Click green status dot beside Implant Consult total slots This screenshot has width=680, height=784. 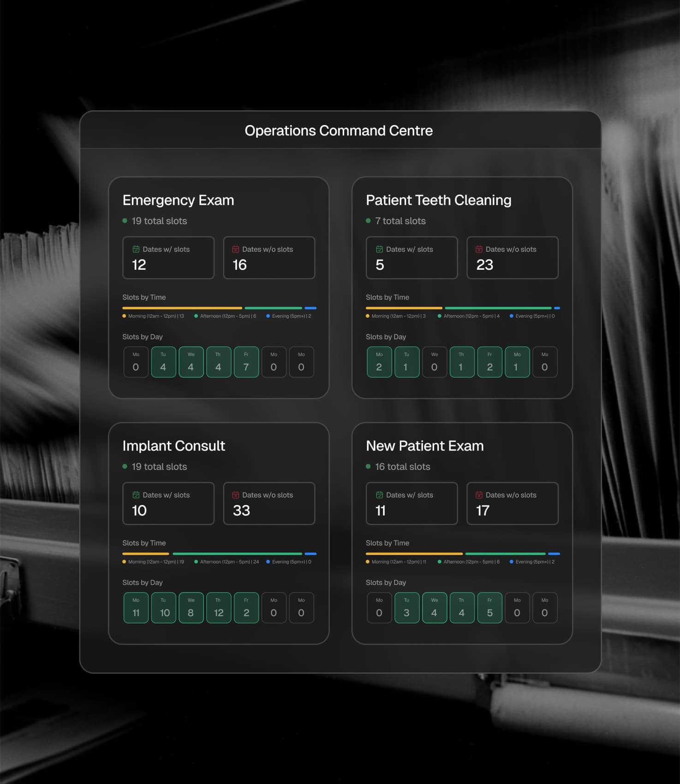tap(125, 467)
